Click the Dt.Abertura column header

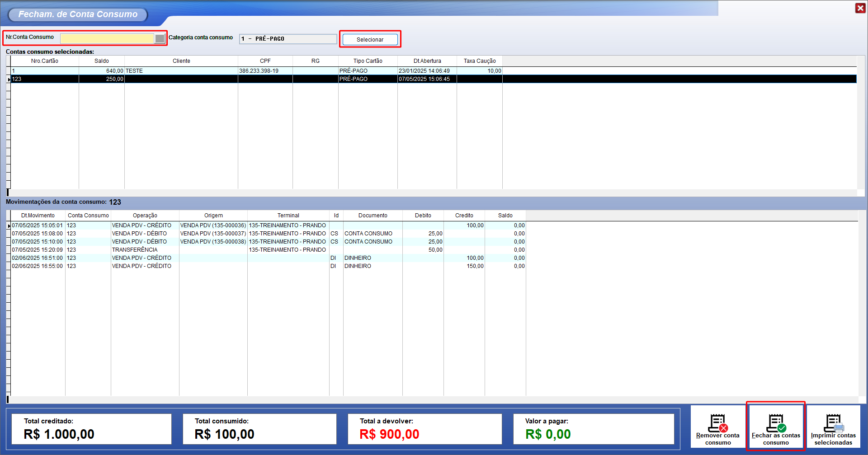[427, 61]
